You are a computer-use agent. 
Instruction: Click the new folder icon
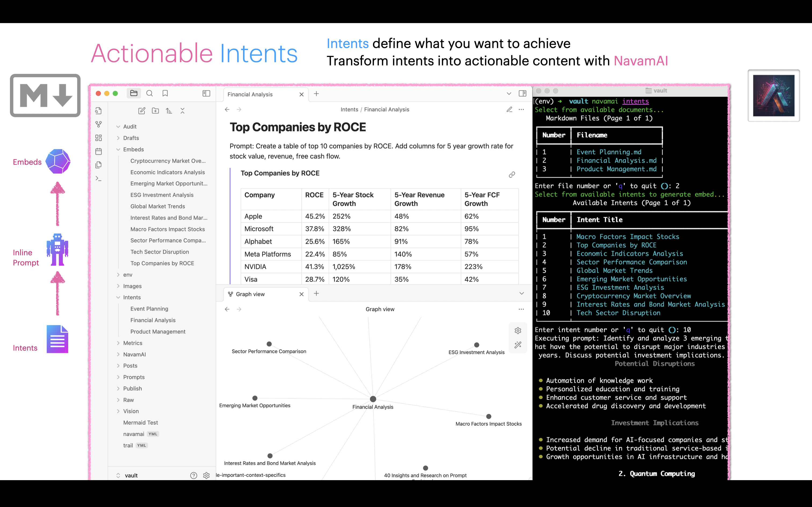[155, 111]
